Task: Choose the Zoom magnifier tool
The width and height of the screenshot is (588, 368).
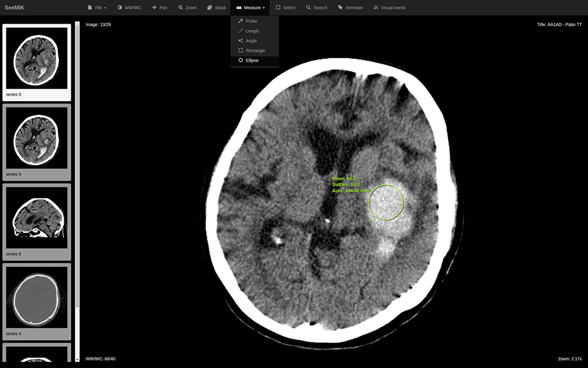Action: tap(187, 7)
